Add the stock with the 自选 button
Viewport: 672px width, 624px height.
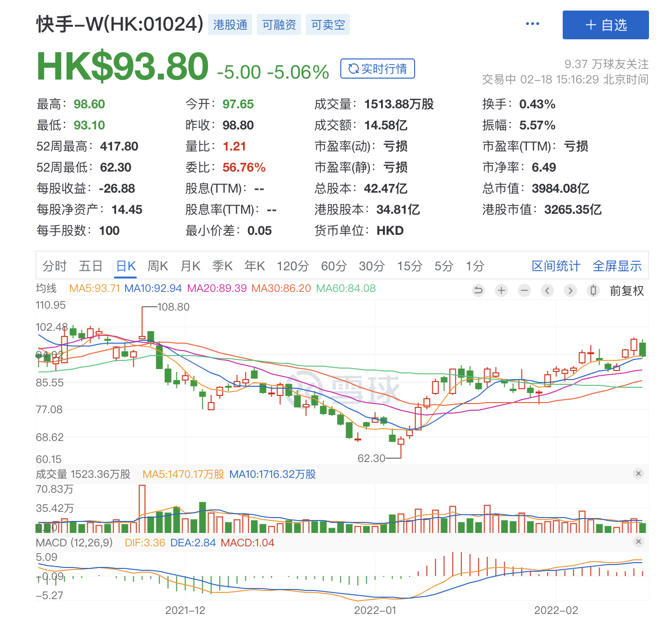[606, 25]
